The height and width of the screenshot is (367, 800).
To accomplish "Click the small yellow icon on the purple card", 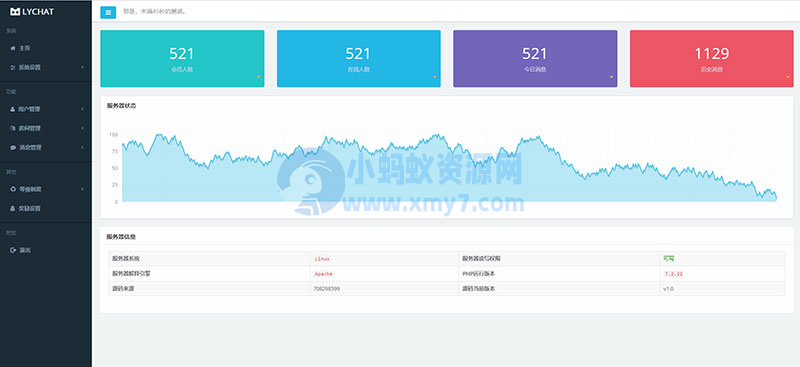I will pos(611,77).
